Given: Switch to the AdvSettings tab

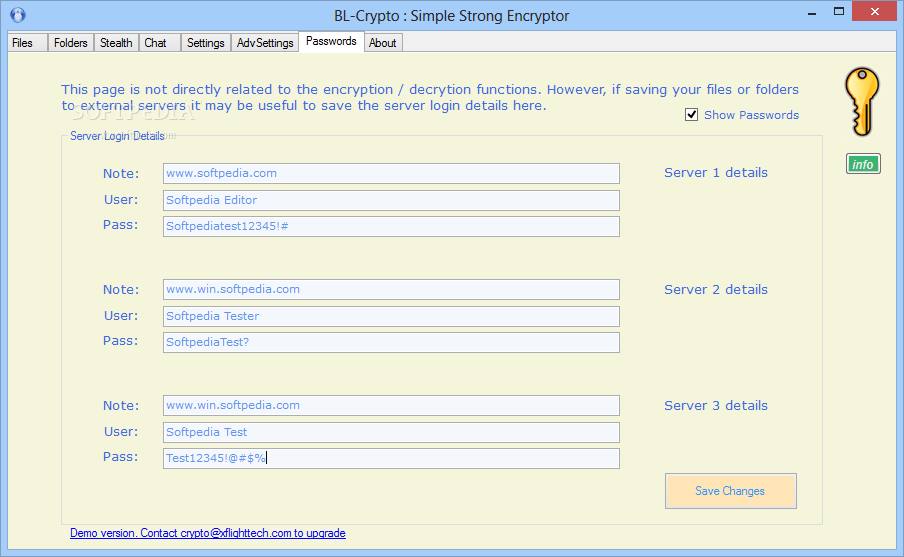Looking at the screenshot, I should tap(265, 43).
